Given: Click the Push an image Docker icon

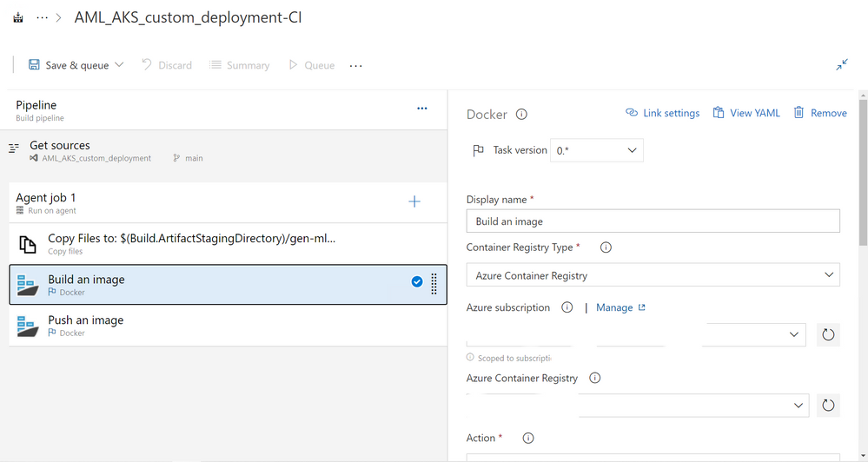Looking at the screenshot, I should tap(28, 326).
